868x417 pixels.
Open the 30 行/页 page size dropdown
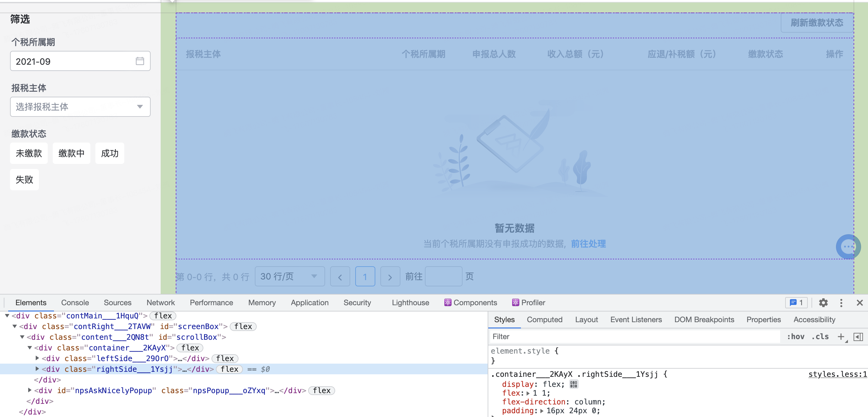tap(289, 276)
